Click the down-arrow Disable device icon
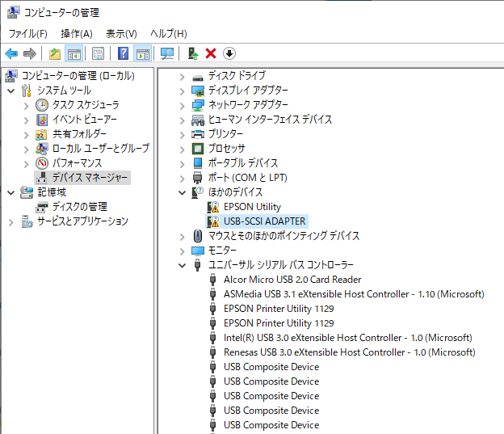This screenshot has height=434, width=504. coord(229,53)
